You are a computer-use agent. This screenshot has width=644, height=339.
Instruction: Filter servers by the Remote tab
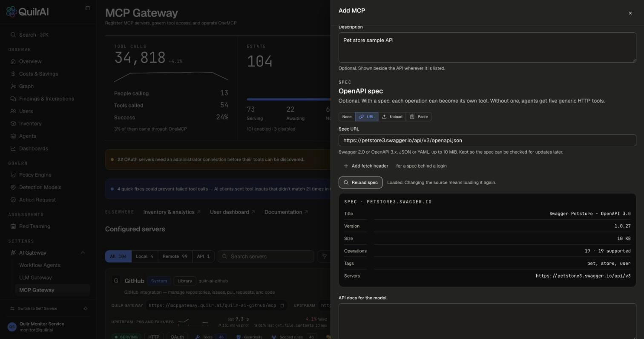click(175, 256)
